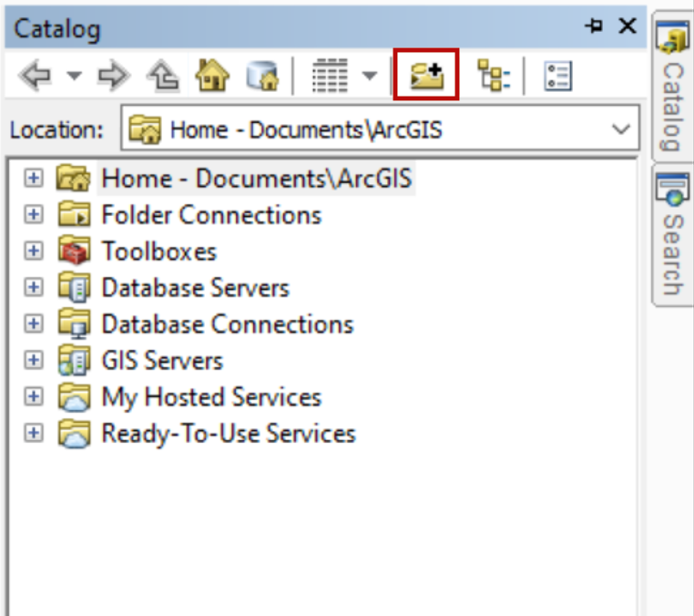Select the Catalog side tab
The width and height of the screenshot is (694, 616).
671,89
